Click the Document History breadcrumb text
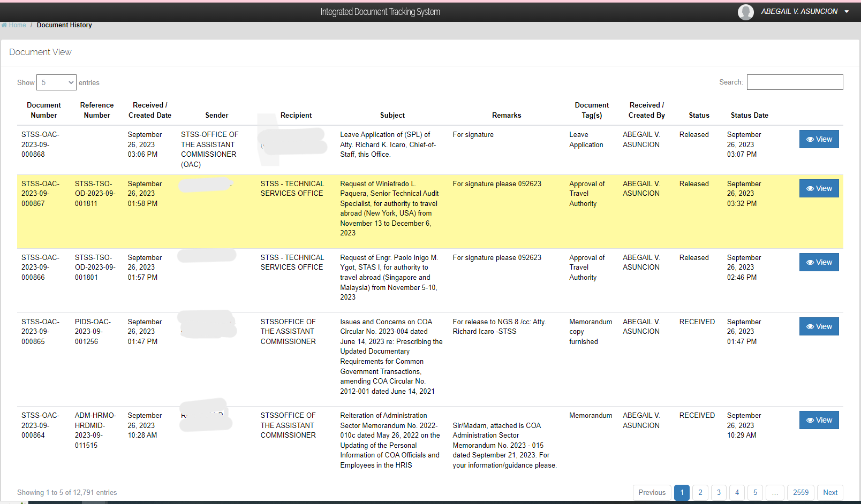The height and width of the screenshot is (504, 861). 64,25
